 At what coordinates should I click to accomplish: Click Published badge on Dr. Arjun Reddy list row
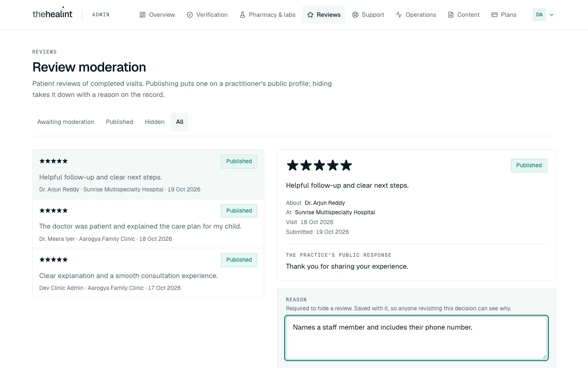[x=239, y=162]
